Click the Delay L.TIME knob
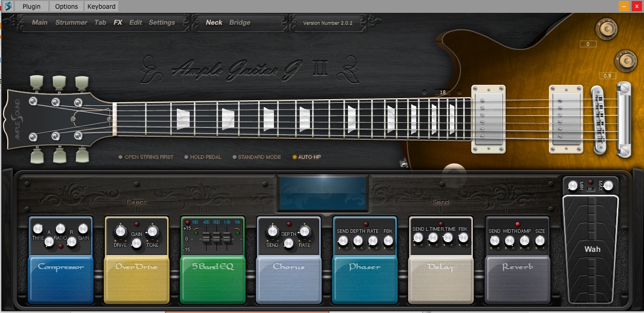This screenshot has width=644, height=313. pos(433,238)
